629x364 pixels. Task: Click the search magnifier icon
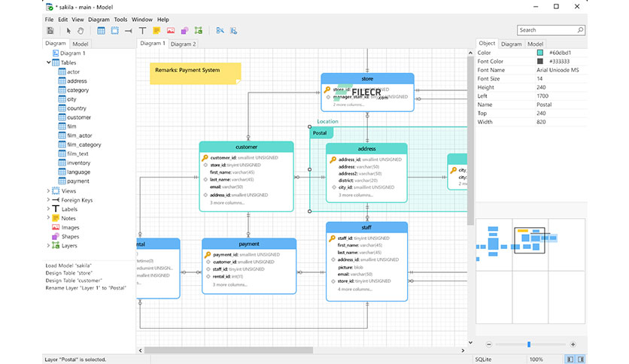tap(580, 30)
